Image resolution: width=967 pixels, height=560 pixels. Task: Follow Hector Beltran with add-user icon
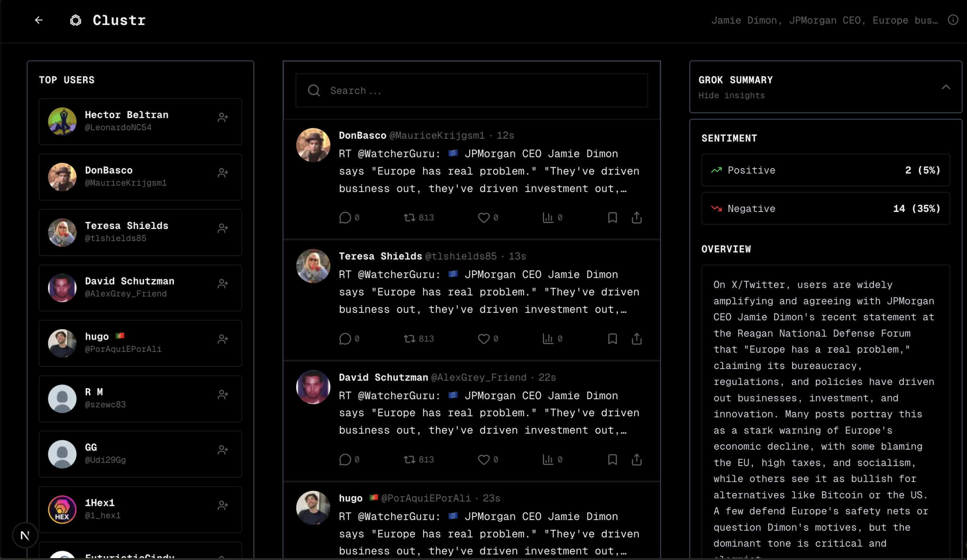[223, 118]
